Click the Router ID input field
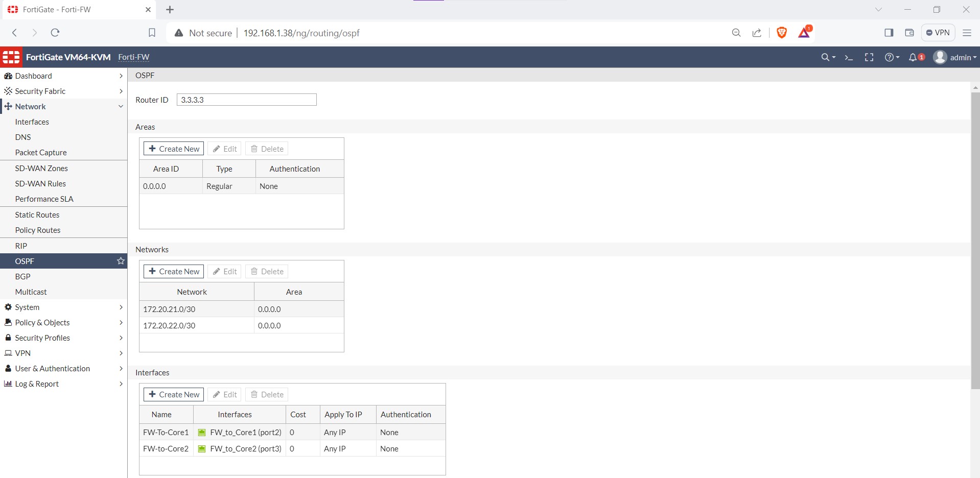Screen dimensions: 980x478 point(246,100)
